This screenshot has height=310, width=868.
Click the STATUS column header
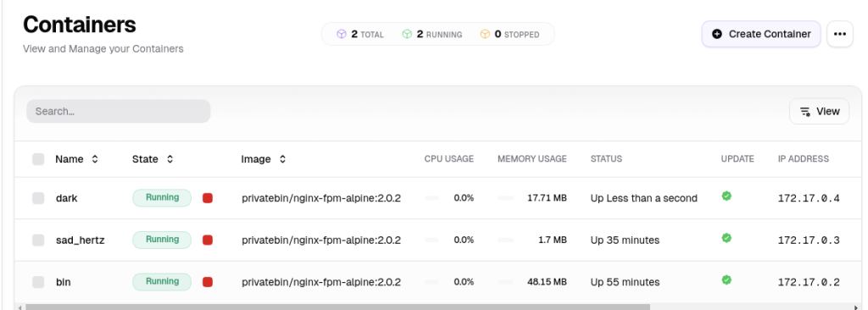tap(606, 159)
